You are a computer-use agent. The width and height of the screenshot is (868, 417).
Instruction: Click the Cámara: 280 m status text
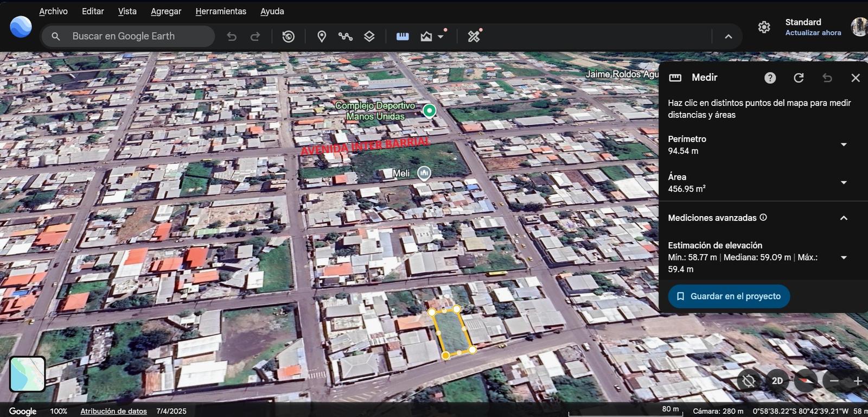click(718, 411)
